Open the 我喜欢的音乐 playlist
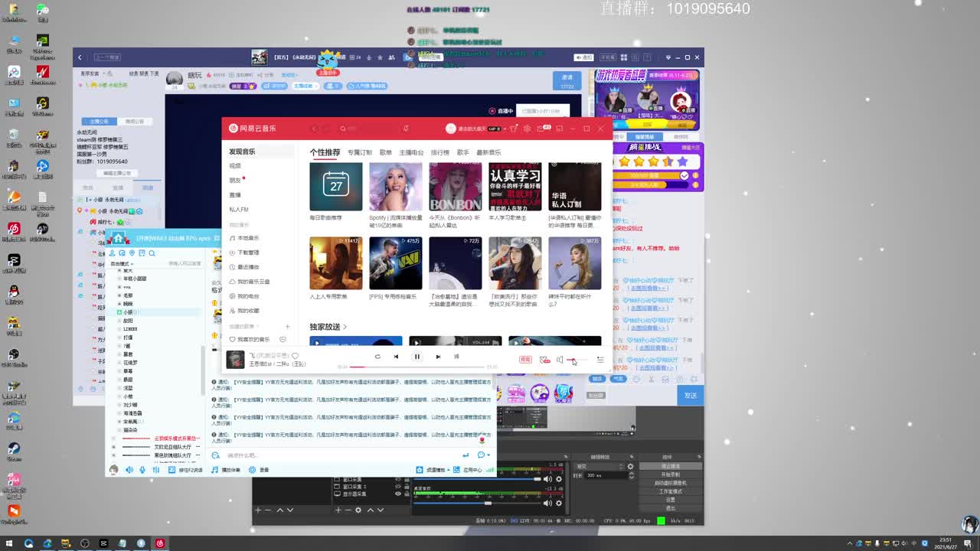 point(250,340)
